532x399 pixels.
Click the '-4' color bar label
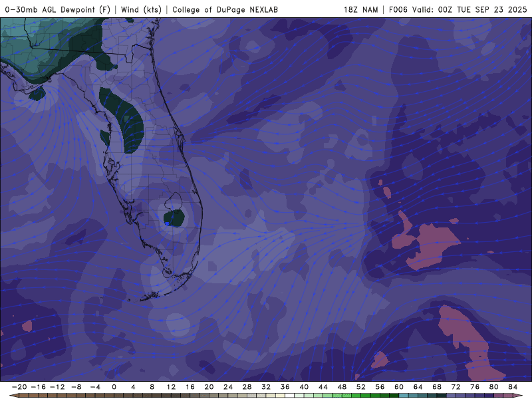[95, 387]
